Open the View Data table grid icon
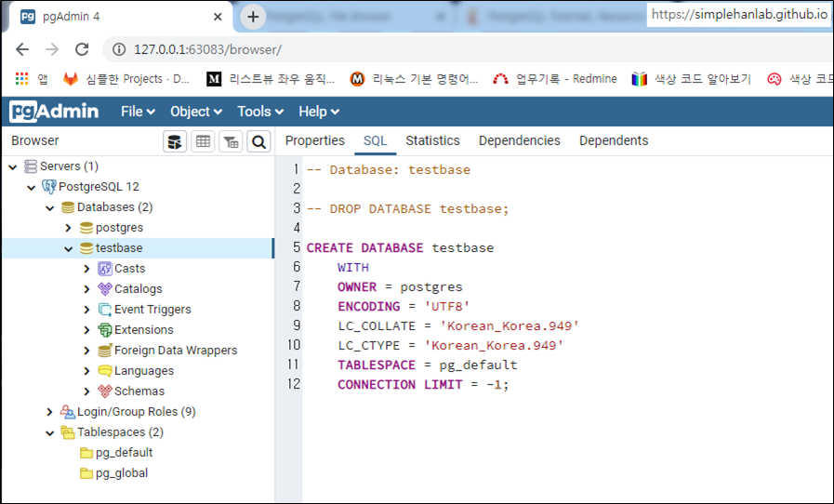Screen dimensions: 834x504 203,141
